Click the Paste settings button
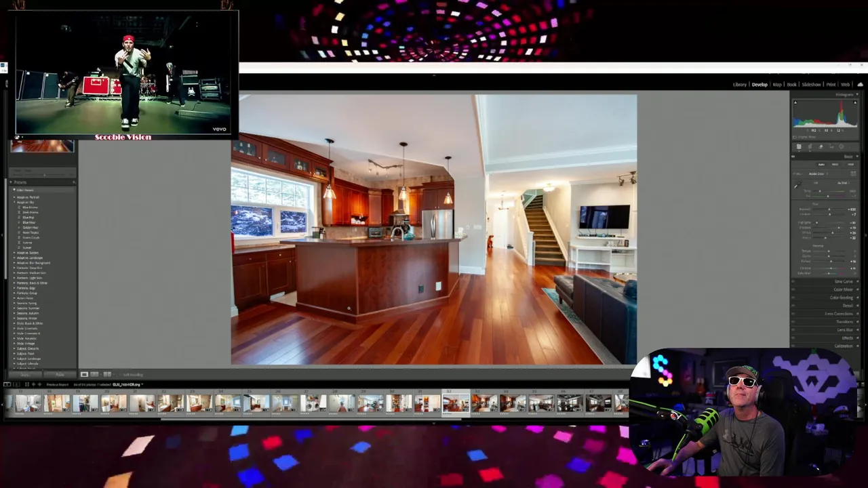Image resolution: width=868 pixels, height=488 pixels. 60,374
